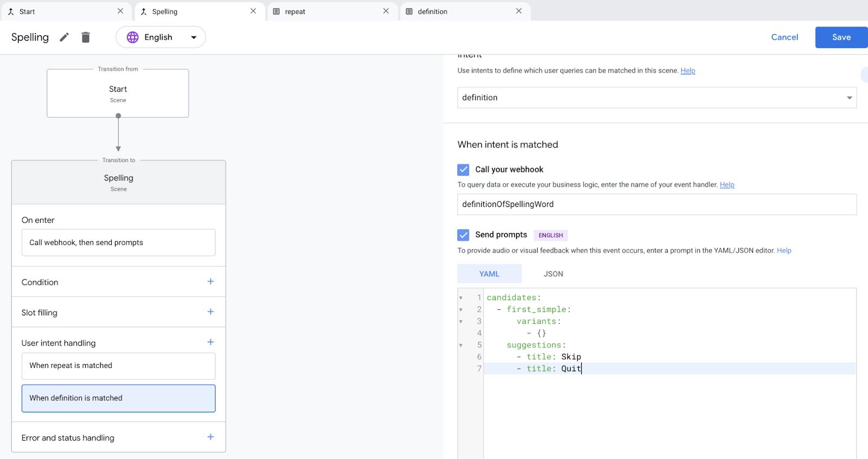Add Error and status handling via plus icon
The height and width of the screenshot is (459, 868).
[210, 437]
